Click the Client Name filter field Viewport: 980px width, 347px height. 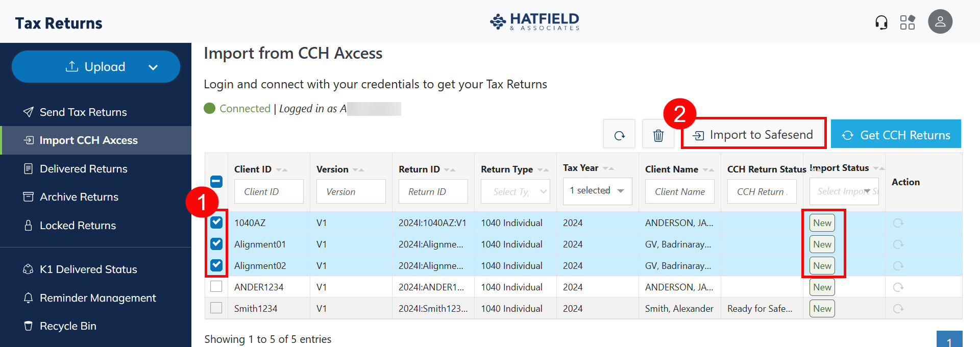click(x=679, y=192)
